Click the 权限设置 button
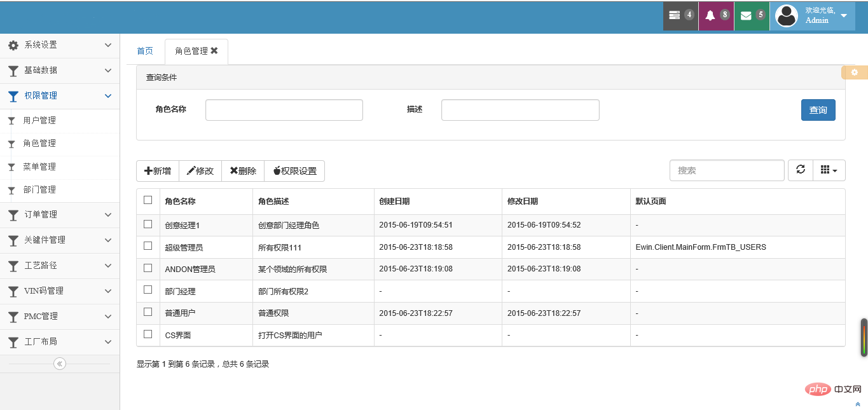Screen dimensions: 868x410 [x=294, y=171]
